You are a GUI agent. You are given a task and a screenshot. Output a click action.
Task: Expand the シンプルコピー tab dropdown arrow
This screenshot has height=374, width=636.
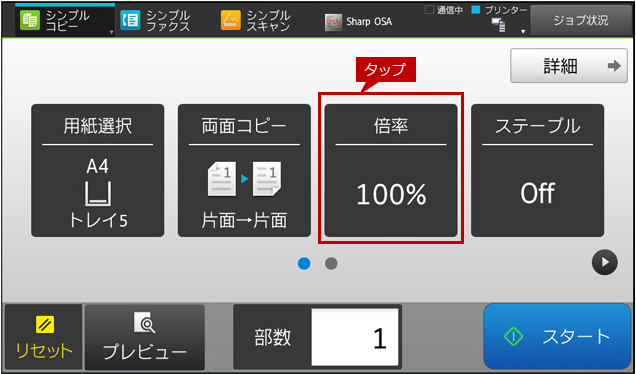(x=111, y=32)
